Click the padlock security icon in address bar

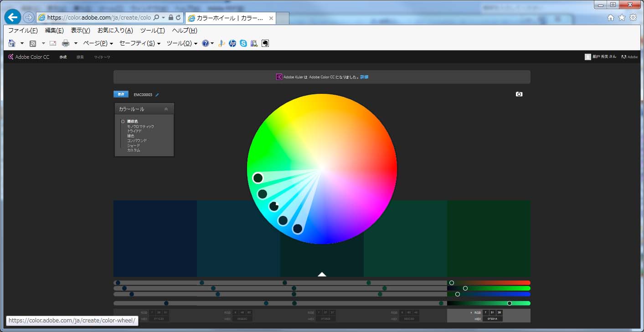pos(170,17)
